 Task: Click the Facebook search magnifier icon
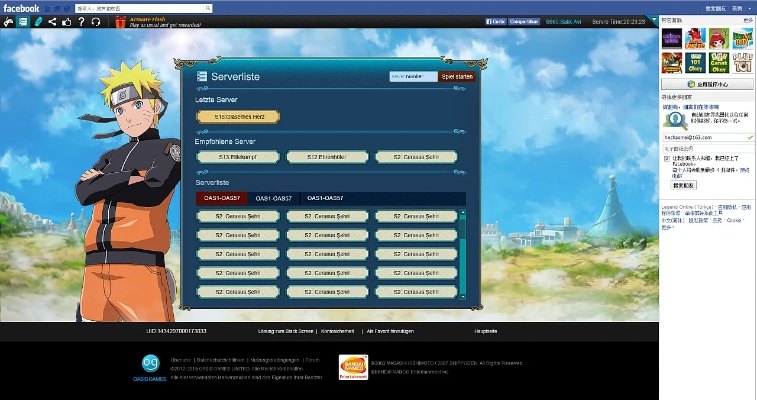(206, 7)
